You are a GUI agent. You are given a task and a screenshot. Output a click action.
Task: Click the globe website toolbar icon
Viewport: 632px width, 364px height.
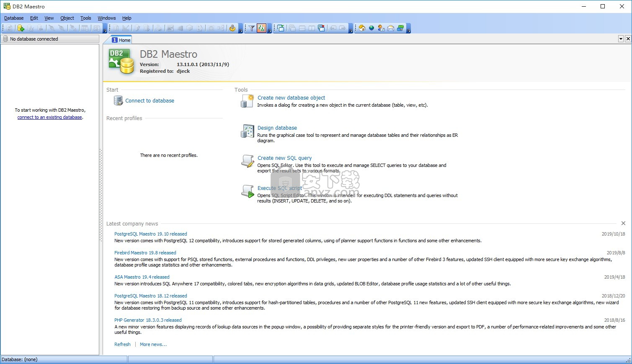pos(371,28)
